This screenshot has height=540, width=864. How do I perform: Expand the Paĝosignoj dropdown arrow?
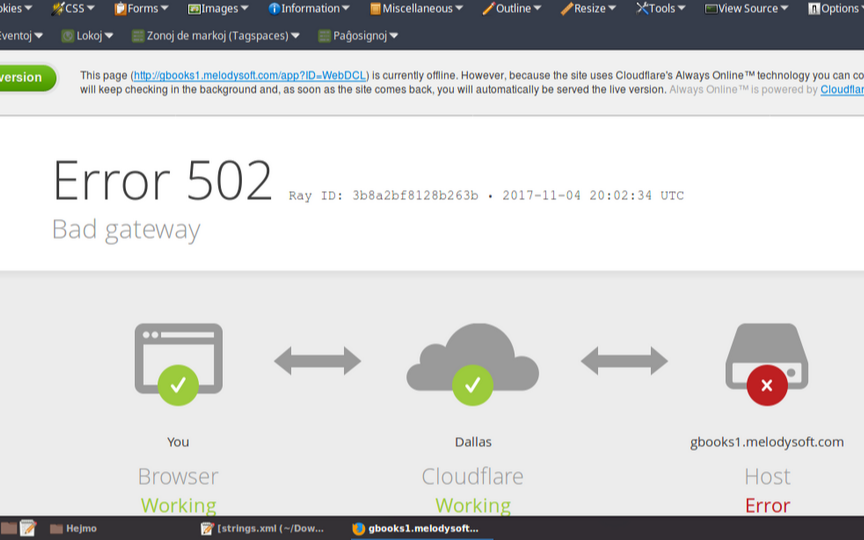393,36
